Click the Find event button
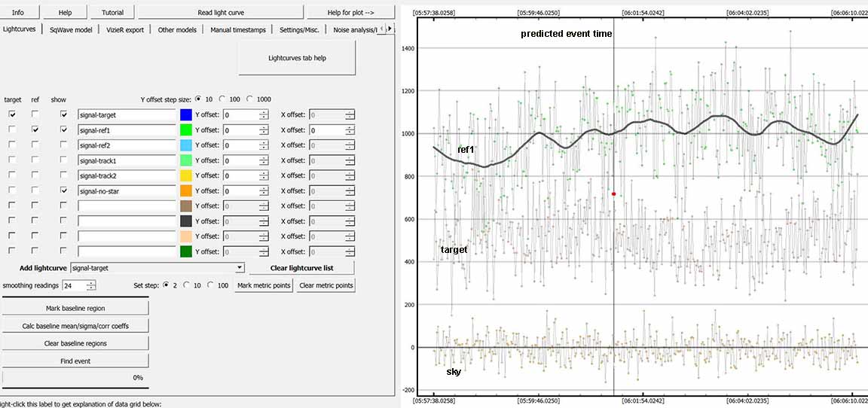 click(75, 361)
